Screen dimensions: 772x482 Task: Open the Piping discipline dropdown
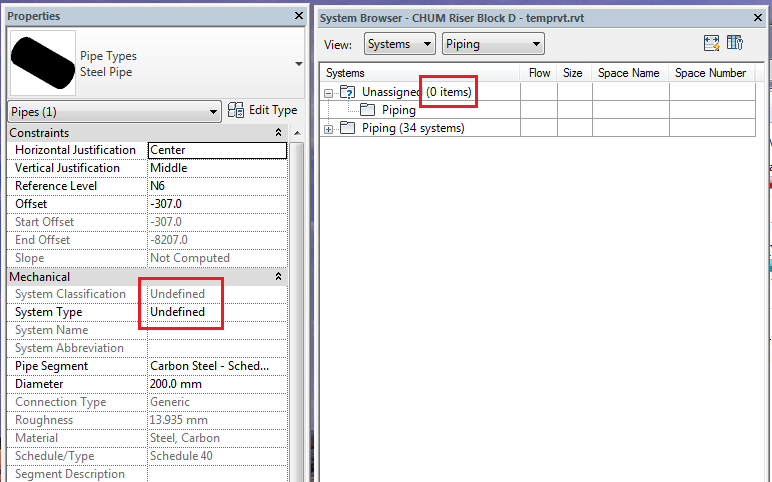(x=493, y=44)
